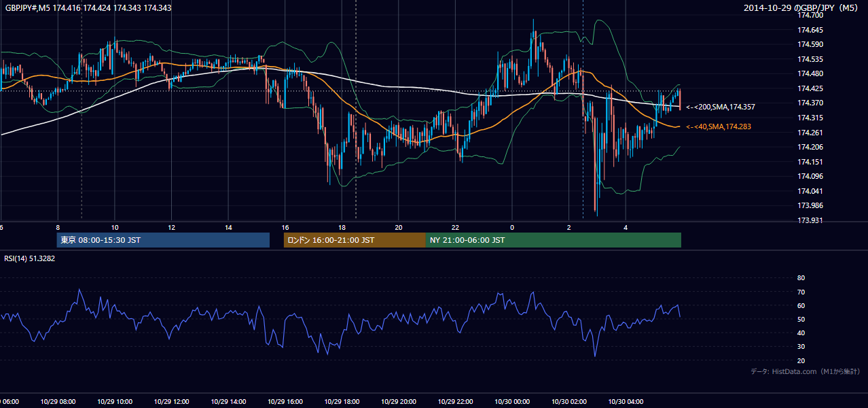
Task: Click the 東京 08:00-15:30 JST session bar
Action: tap(163, 240)
